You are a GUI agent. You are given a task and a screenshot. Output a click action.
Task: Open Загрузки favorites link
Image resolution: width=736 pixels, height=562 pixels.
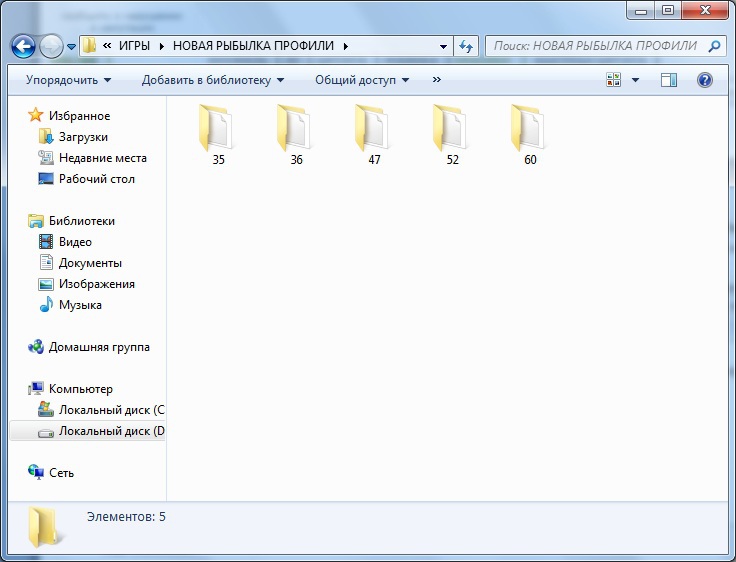click(x=83, y=137)
